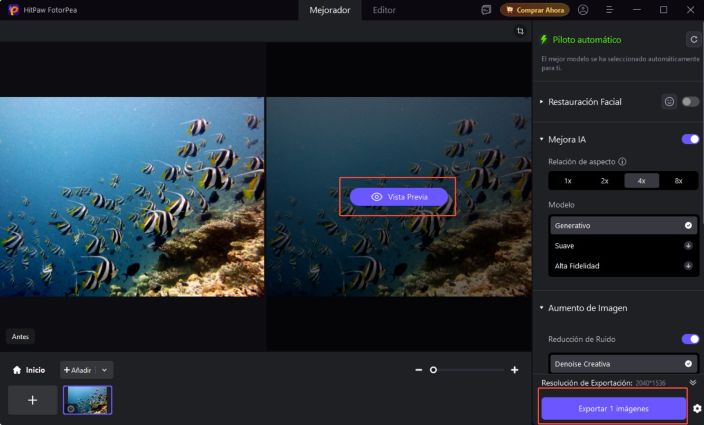The width and height of the screenshot is (704, 425).
Task: Select 2x aspect ratio
Action: point(604,181)
